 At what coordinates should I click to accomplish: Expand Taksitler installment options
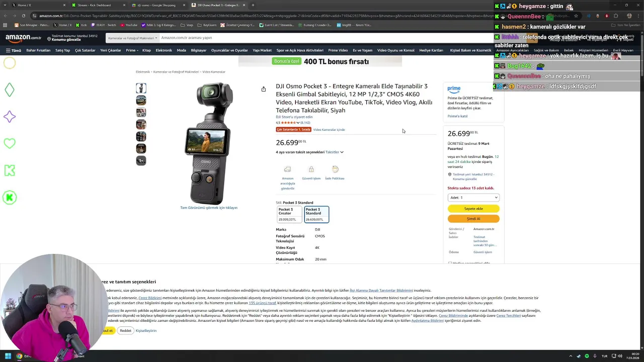point(335,152)
